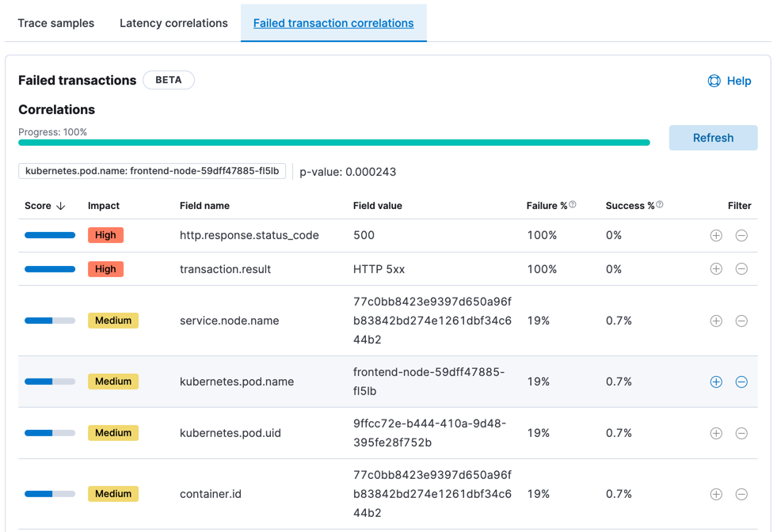Add filter for kubernetes.pod.uid row
The image size is (777, 532).
click(x=716, y=433)
